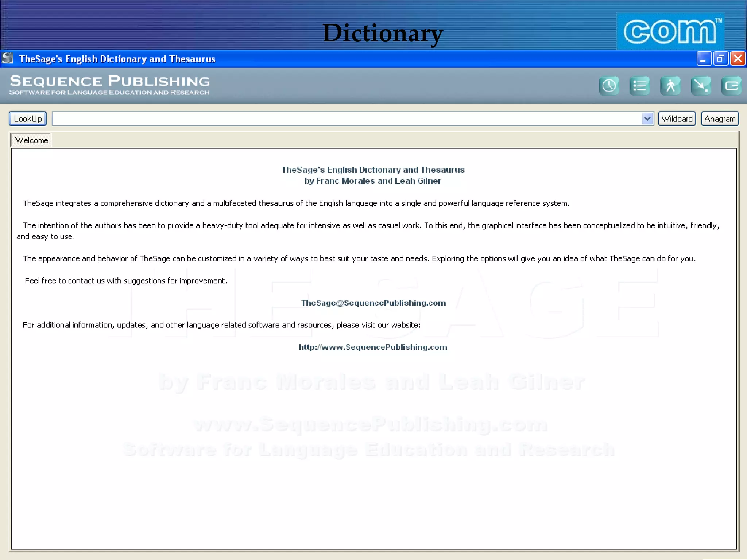Screen dimensions: 747x560
Task: Click the 'by Franc Morales and Leah Gilner' line
Action: [x=373, y=181]
